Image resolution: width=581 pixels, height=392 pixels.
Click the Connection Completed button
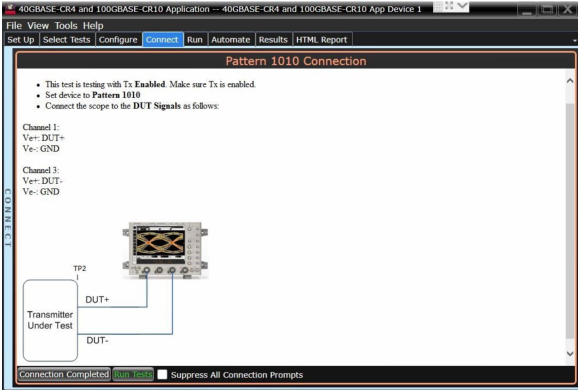click(x=64, y=375)
